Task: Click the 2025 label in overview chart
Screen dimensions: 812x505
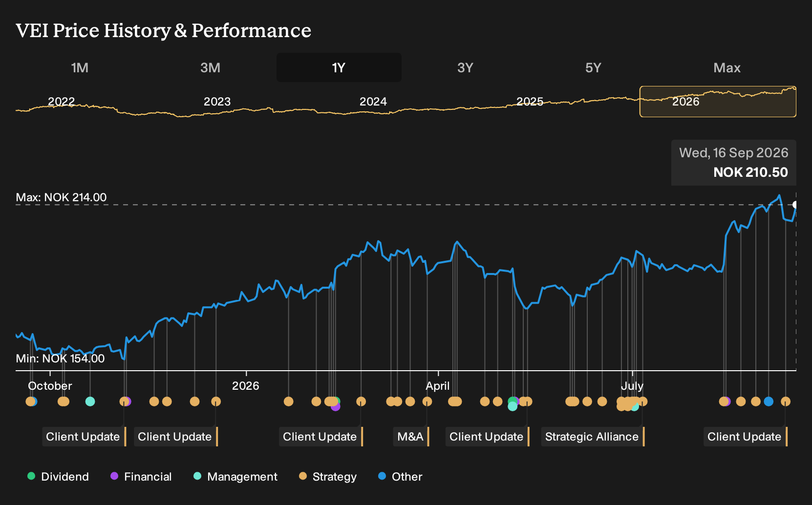Action: tap(530, 102)
